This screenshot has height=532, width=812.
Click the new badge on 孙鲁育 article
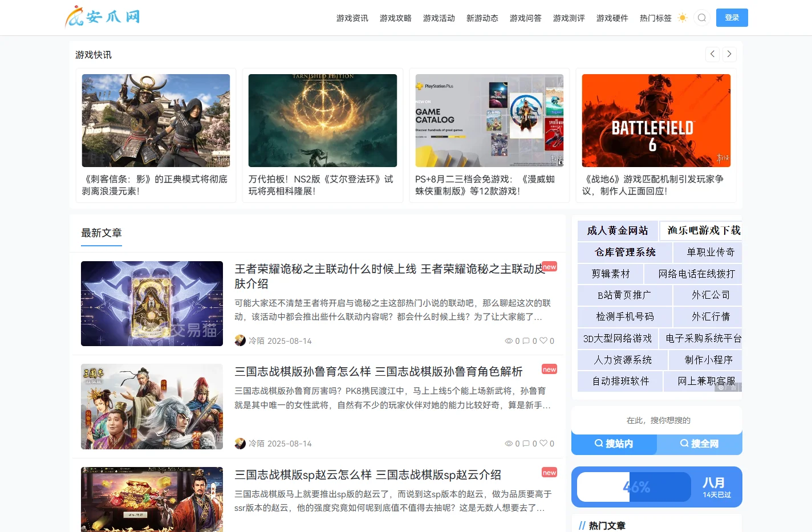click(549, 369)
